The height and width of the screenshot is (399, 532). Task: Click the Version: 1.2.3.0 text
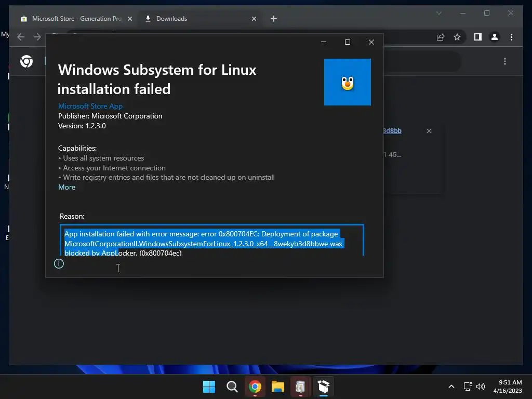tap(82, 126)
